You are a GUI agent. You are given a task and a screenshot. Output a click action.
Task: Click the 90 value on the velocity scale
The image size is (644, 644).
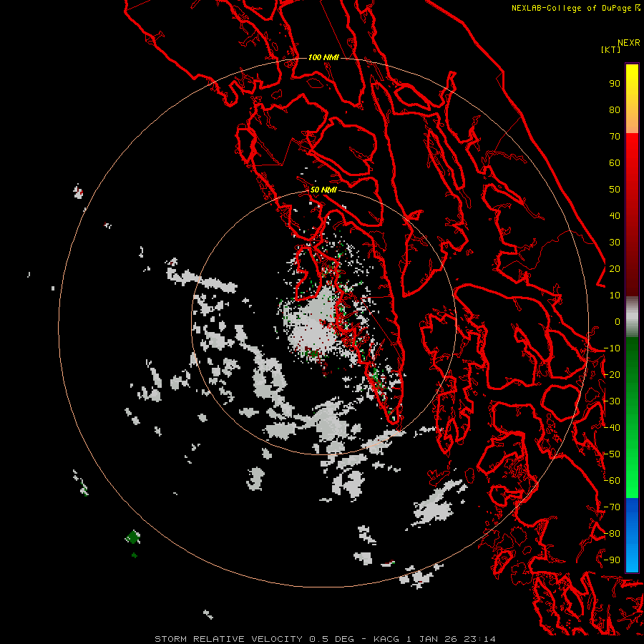615,84
